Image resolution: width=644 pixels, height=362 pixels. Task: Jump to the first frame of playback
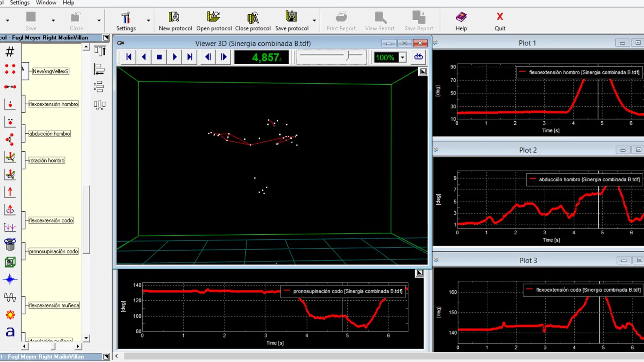pos(129,57)
